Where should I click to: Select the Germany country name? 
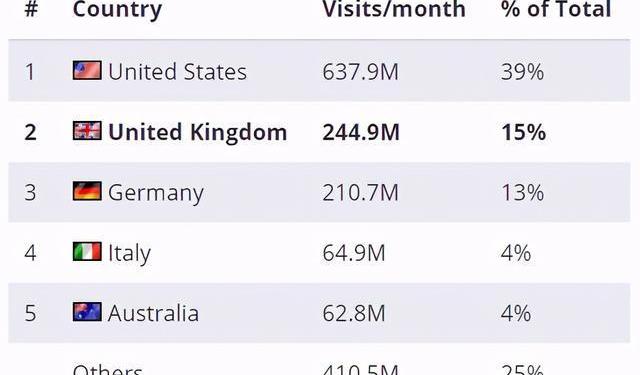tap(156, 193)
